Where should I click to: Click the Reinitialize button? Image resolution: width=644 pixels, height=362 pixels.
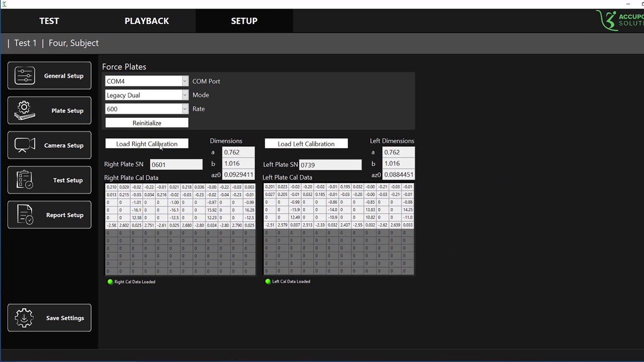[147, 123]
